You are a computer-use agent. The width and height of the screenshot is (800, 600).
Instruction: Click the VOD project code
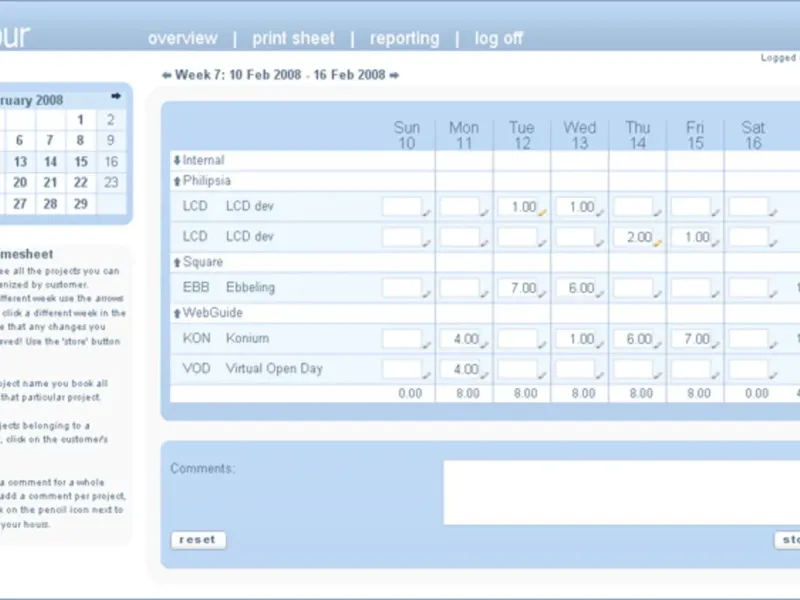(196, 368)
